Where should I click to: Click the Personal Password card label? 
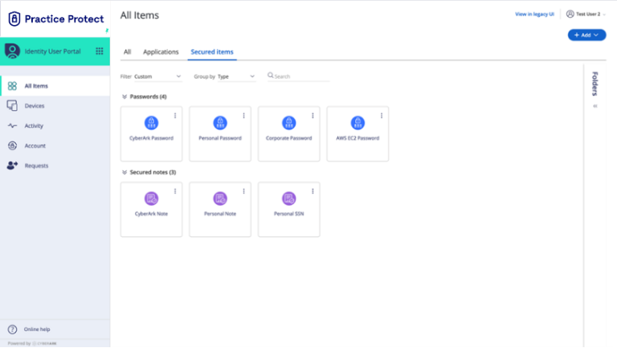coord(220,138)
